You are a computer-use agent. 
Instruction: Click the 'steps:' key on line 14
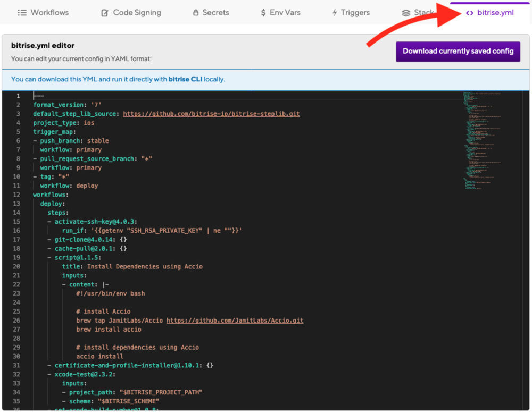(57, 213)
